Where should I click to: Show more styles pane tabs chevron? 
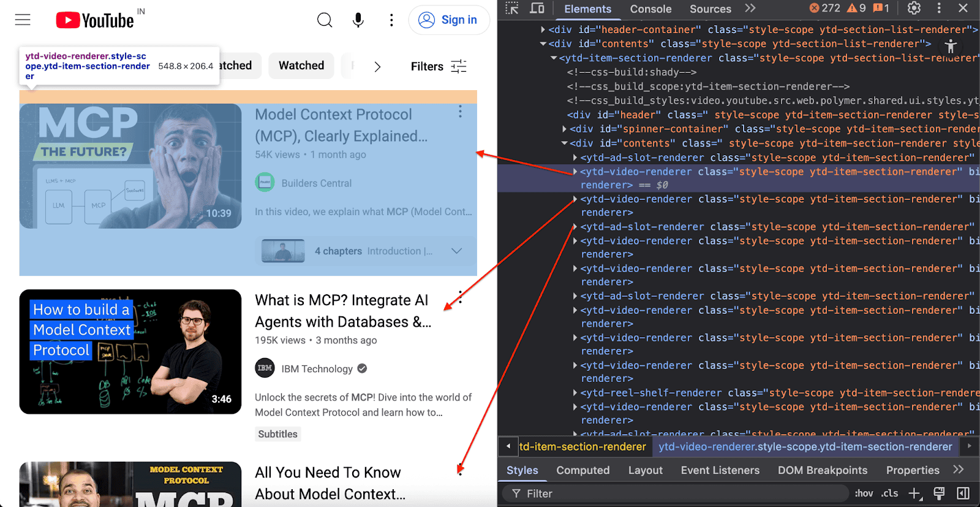coord(959,470)
